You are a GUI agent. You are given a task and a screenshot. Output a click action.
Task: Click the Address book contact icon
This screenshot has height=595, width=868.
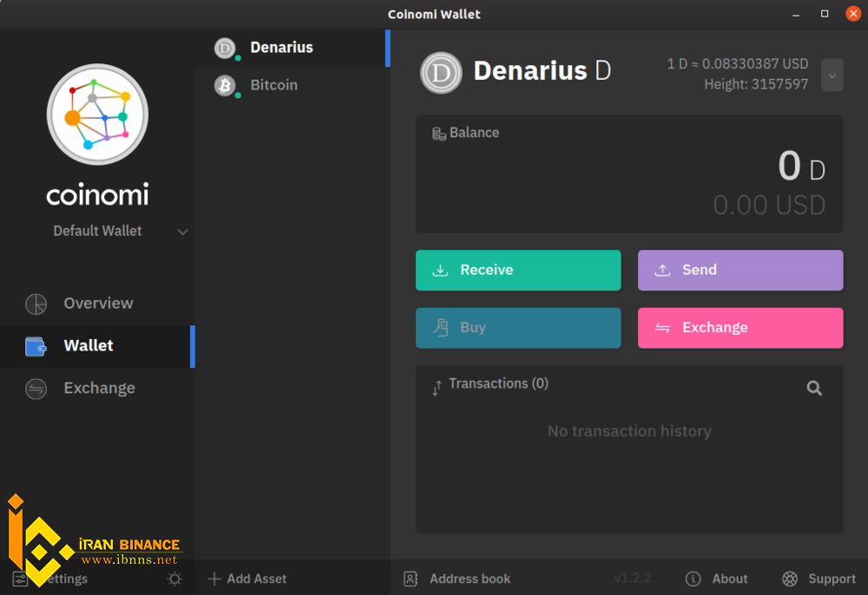click(x=411, y=579)
